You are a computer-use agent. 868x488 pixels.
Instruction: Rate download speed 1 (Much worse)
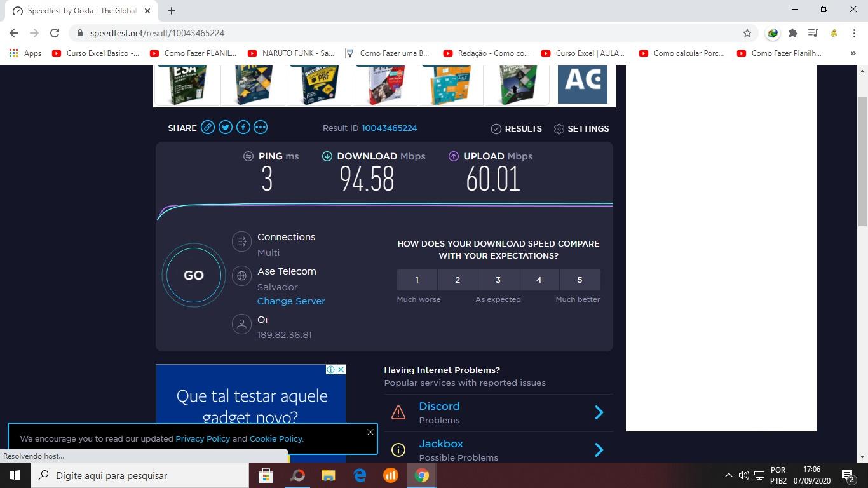[417, 280]
